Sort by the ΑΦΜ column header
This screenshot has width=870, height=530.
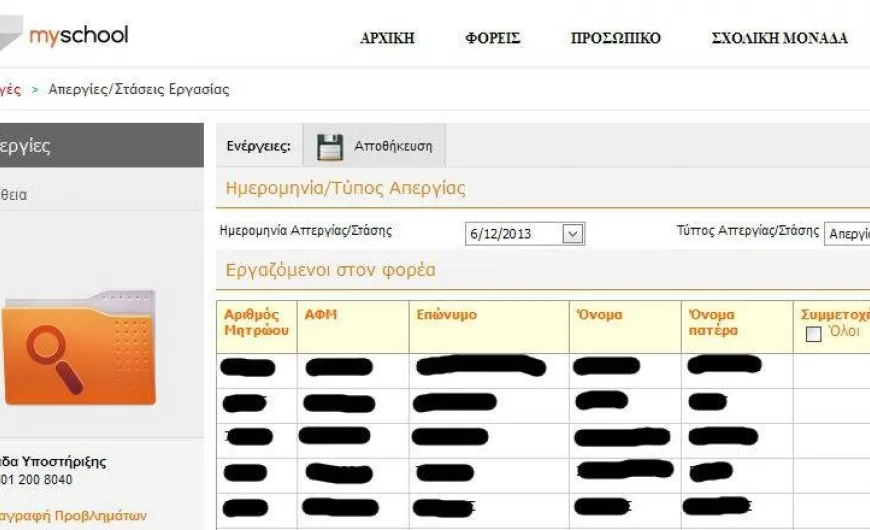(x=321, y=315)
